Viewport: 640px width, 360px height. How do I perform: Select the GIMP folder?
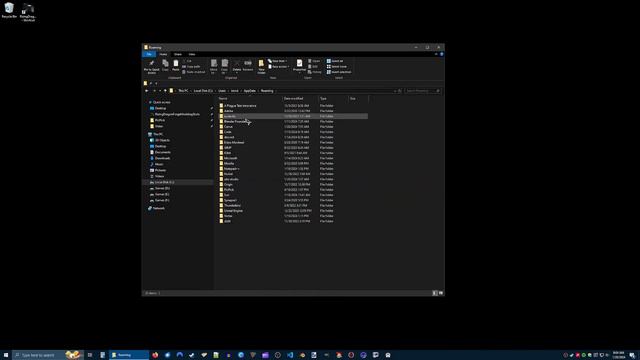[228, 148]
